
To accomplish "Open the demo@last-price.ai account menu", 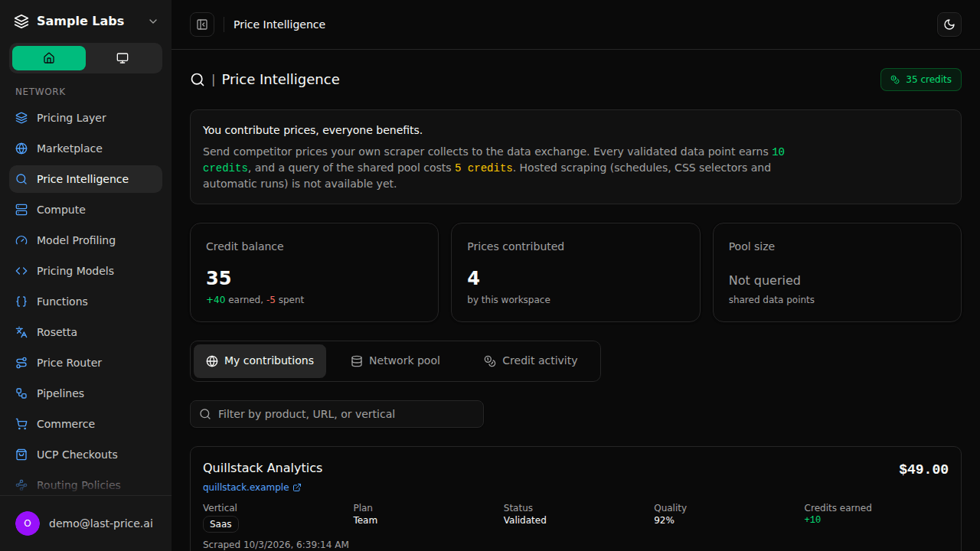I will point(86,523).
